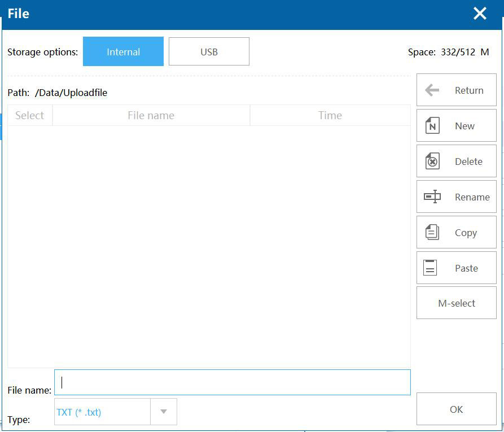Image resolution: width=504 pixels, height=432 pixels.
Task: Click the Return arrow icon
Action: 432,90
